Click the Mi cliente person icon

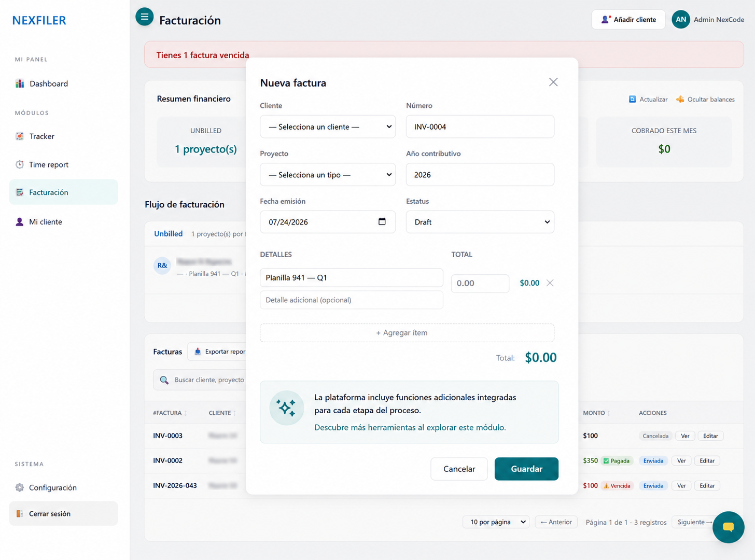[x=20, y=222]
